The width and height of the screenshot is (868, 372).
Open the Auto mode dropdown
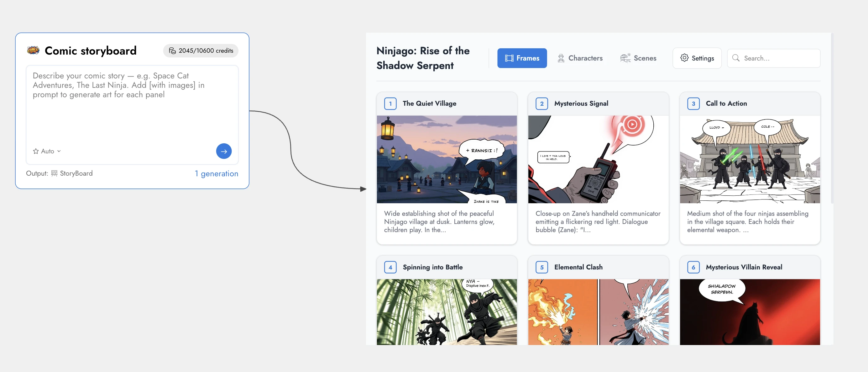[47, 151]
